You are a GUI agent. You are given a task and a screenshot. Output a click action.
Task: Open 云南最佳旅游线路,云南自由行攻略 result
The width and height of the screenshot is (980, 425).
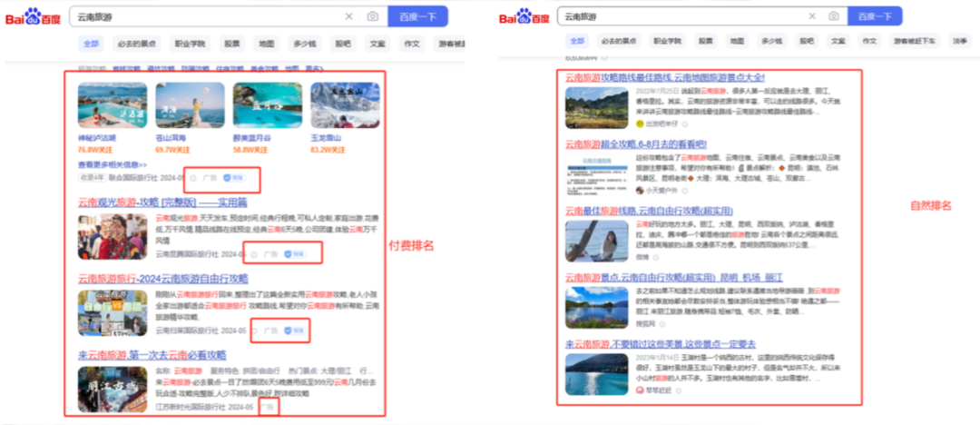click(650, 211)
